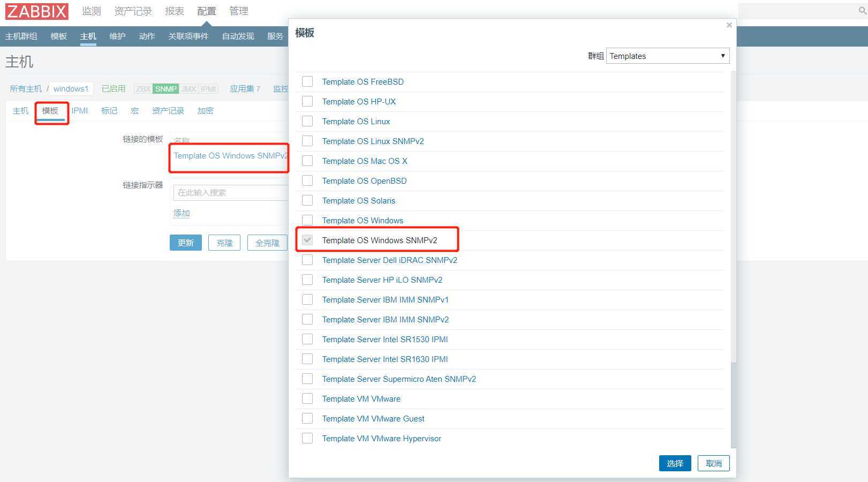Switch to the 加密 tab

pyautogui.click(x=205, y=110)
